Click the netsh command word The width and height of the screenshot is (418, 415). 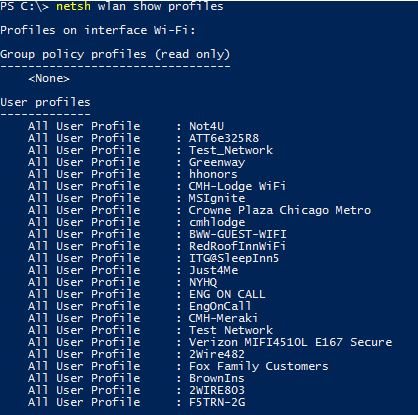[x=73, y=6]
